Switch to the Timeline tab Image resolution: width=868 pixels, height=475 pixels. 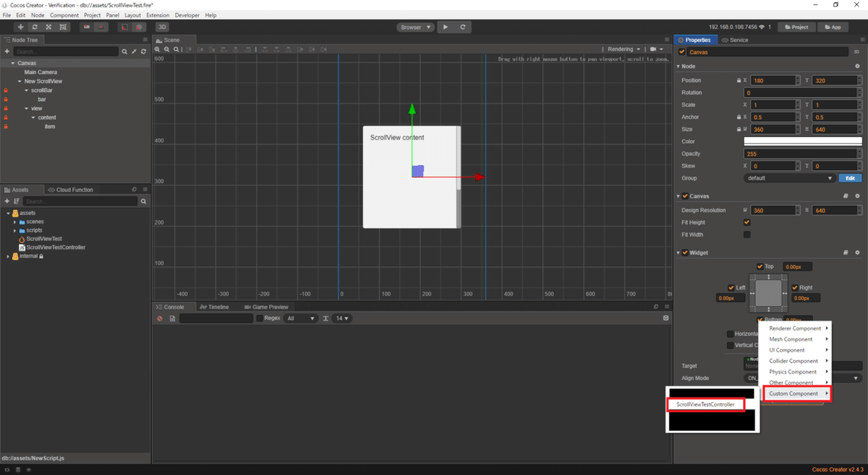(x=214, y=307)
